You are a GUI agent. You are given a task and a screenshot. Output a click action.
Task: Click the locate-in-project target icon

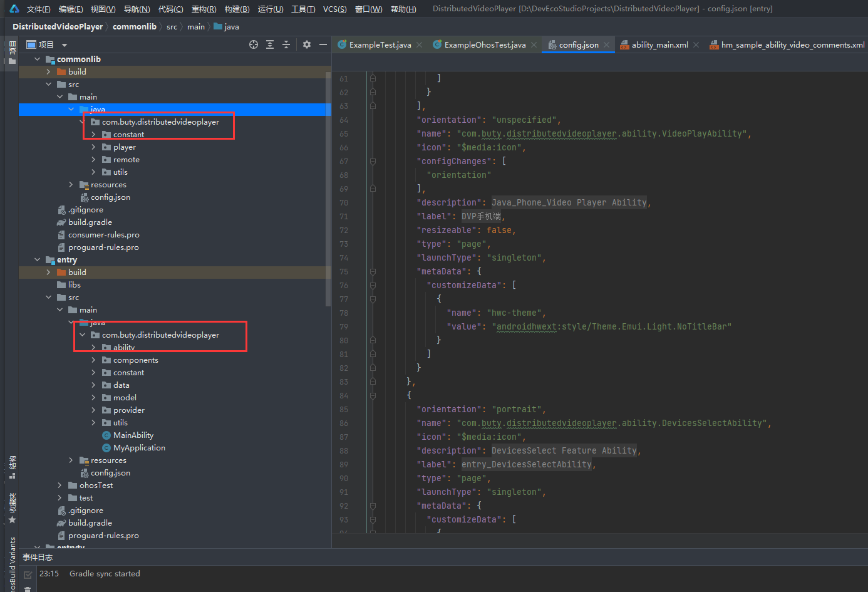pos(254,44)
